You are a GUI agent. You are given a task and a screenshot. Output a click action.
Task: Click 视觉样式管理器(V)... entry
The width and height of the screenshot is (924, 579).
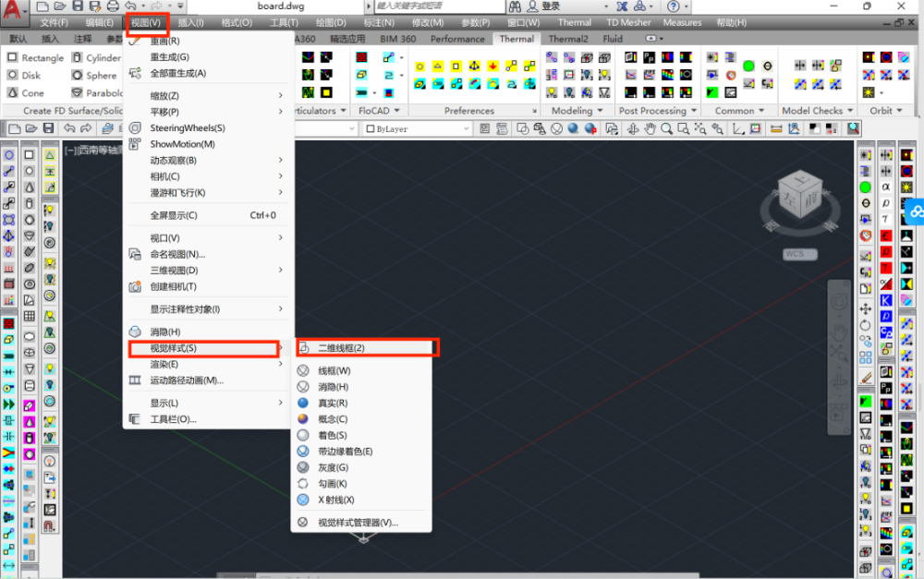click(361, 523)
